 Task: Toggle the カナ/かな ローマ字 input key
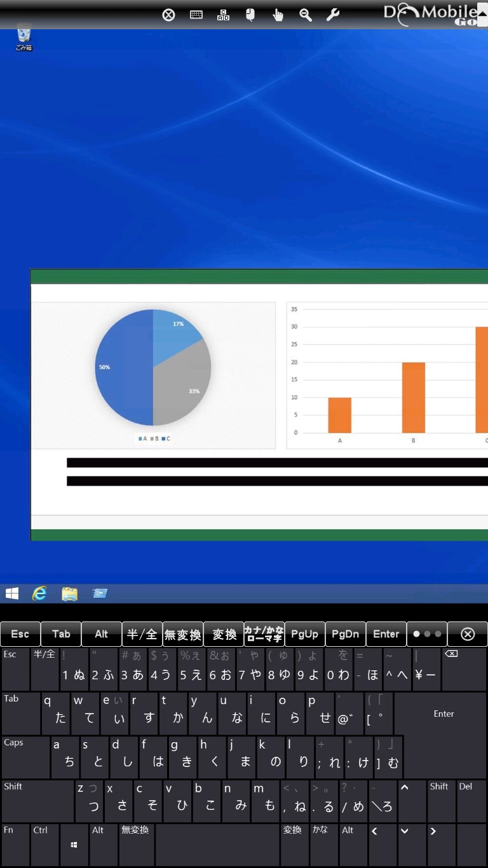click(x=264, y=634)
